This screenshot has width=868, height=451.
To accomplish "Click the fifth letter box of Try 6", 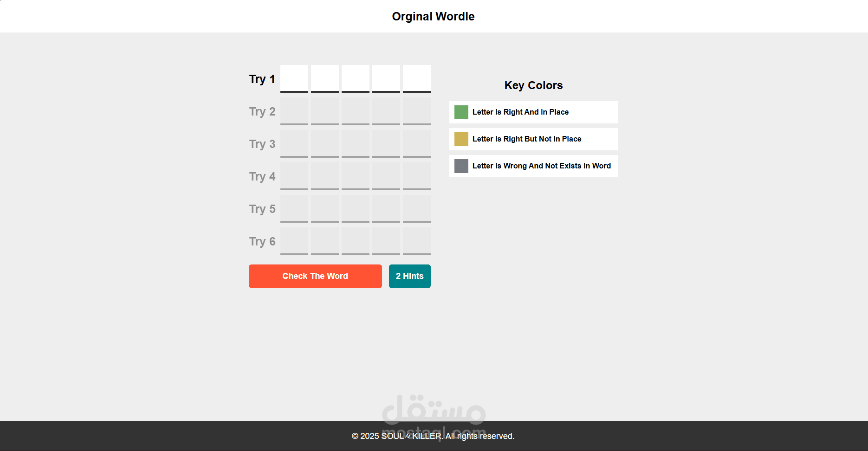I will click(x=417, y=241).
